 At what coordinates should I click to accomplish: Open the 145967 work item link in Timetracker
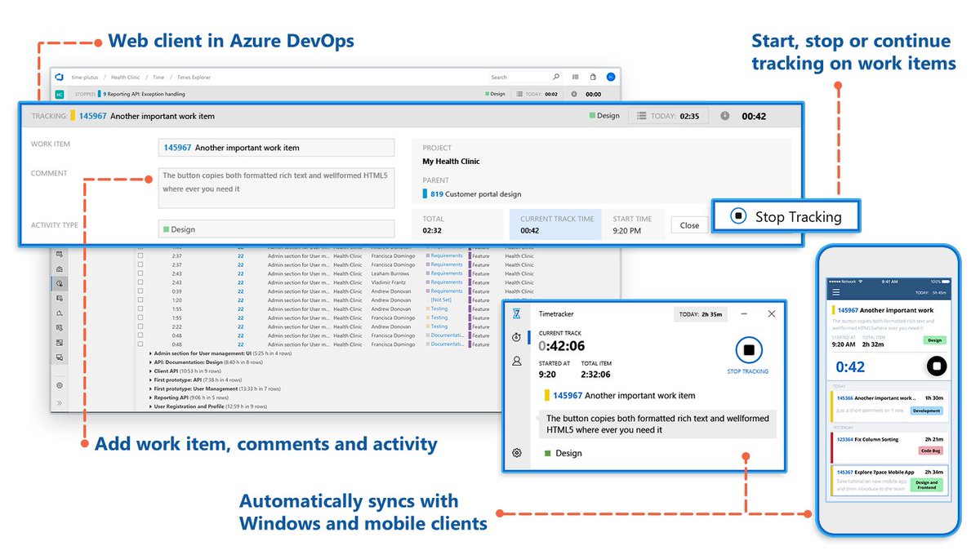(568, 395)
